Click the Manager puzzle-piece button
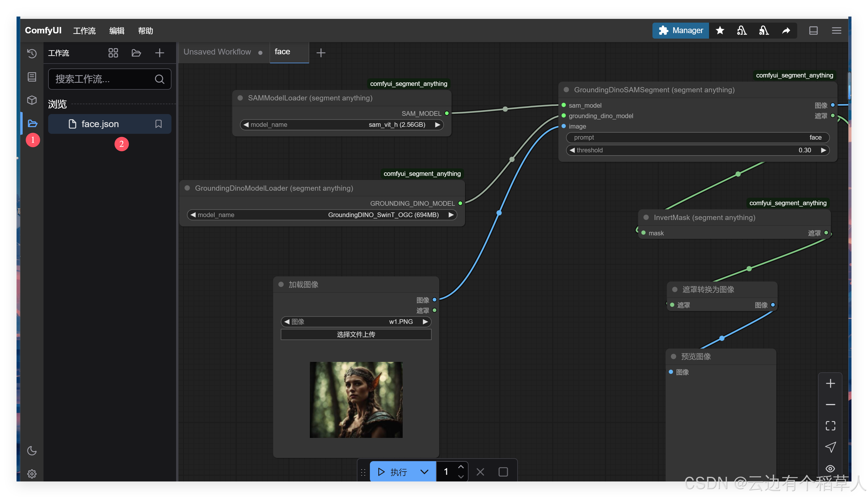 [680, 30]
